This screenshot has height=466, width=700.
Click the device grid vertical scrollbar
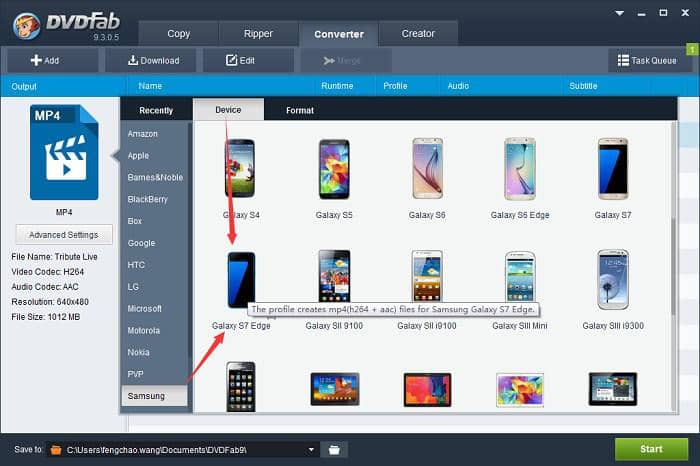(x=674, y=265)
